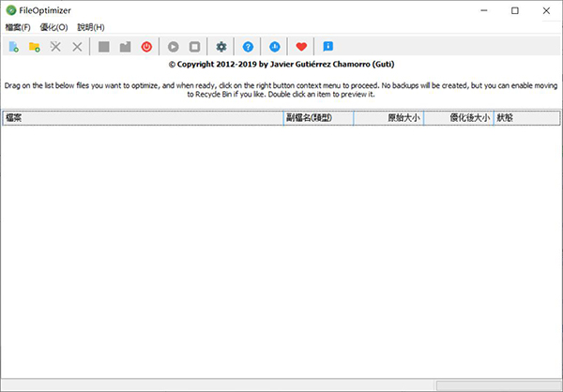The width and height of the screenshot is (563, 392).
Task: Sort by the 副檔名(類型) column header
Action: 318,118
